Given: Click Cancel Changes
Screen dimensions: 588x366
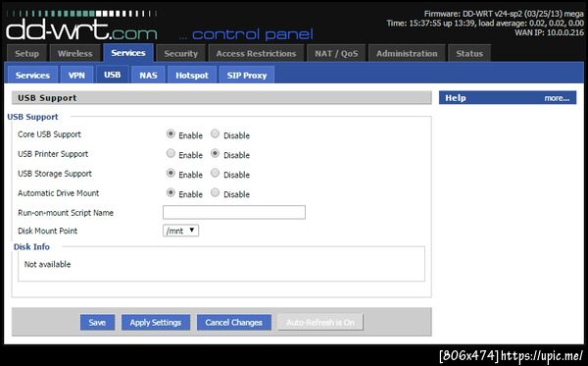Looking at the screenshot, I should (234, 322).
